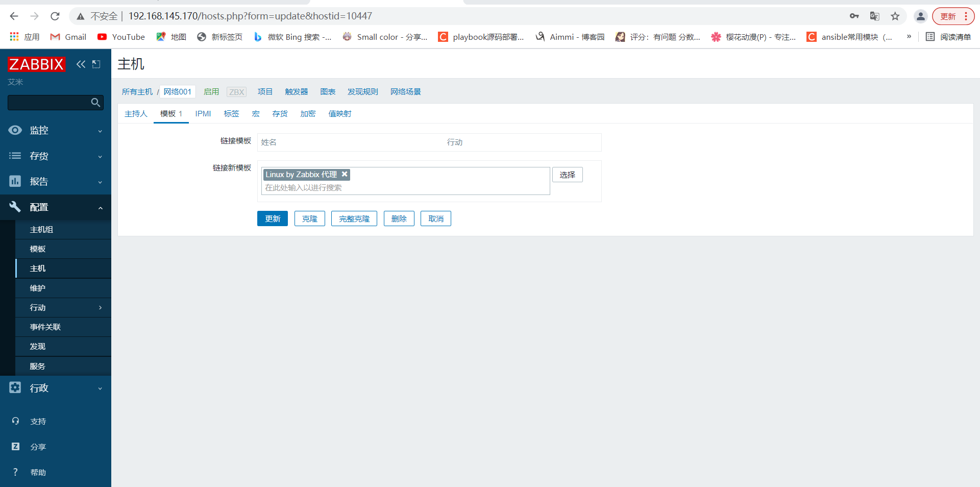Click the blue 更新 form button
The width and height of the screenshot is (980, 487).
click(273, 218)
